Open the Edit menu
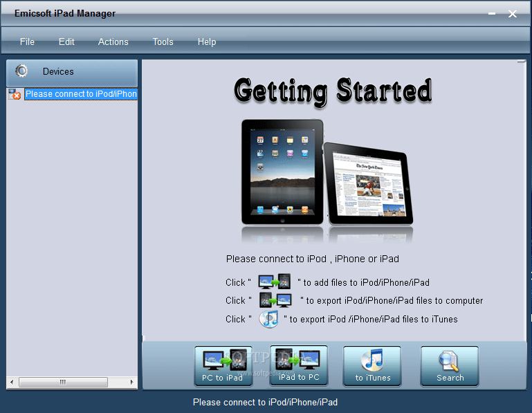 pyautogui.click(x=66, y=42)
